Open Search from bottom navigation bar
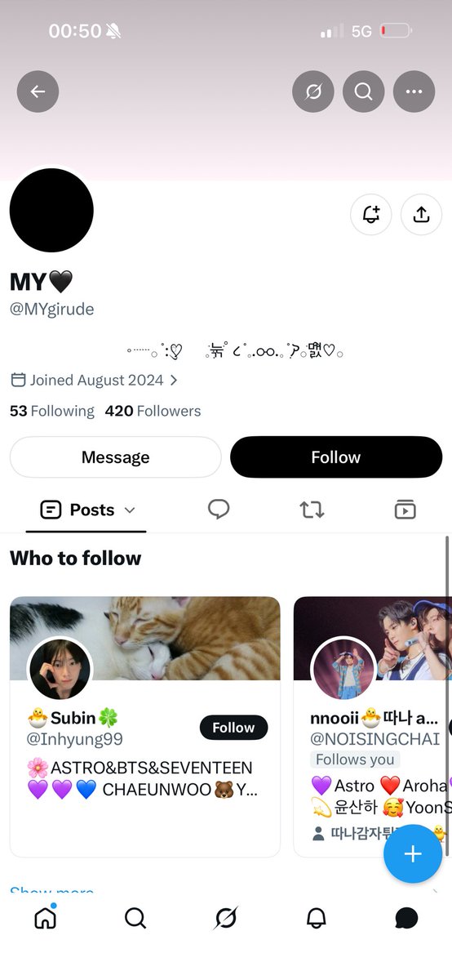Image resolution: width=452 pixels, height=980 pixels. [135, 919]
